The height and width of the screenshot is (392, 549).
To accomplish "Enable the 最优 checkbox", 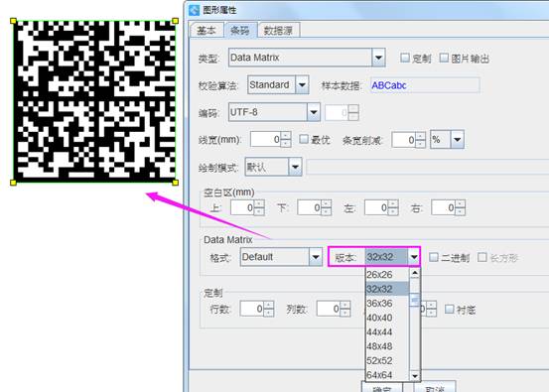I will tap(304, 139).
